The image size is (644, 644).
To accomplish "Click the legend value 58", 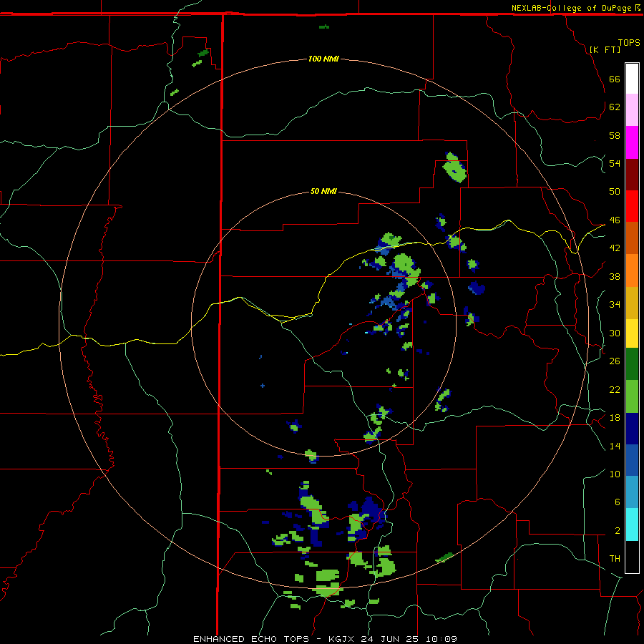I will click(x=615, y=135).
